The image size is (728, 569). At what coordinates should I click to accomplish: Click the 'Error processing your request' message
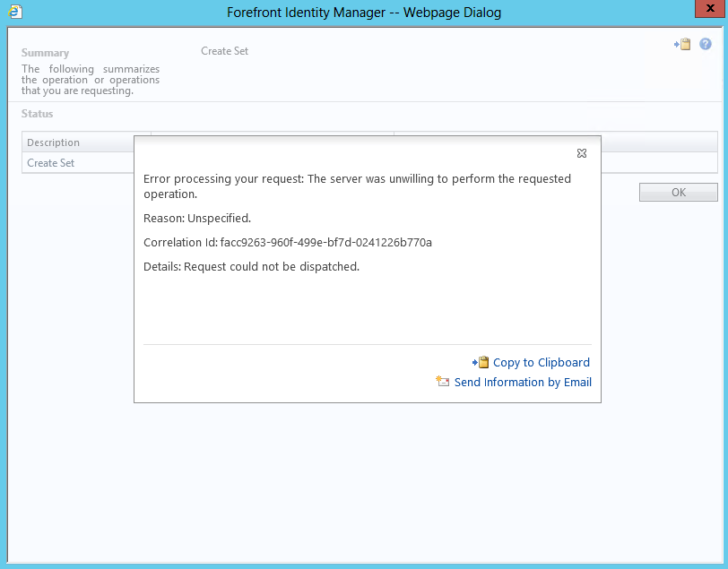tap(357, 186)
